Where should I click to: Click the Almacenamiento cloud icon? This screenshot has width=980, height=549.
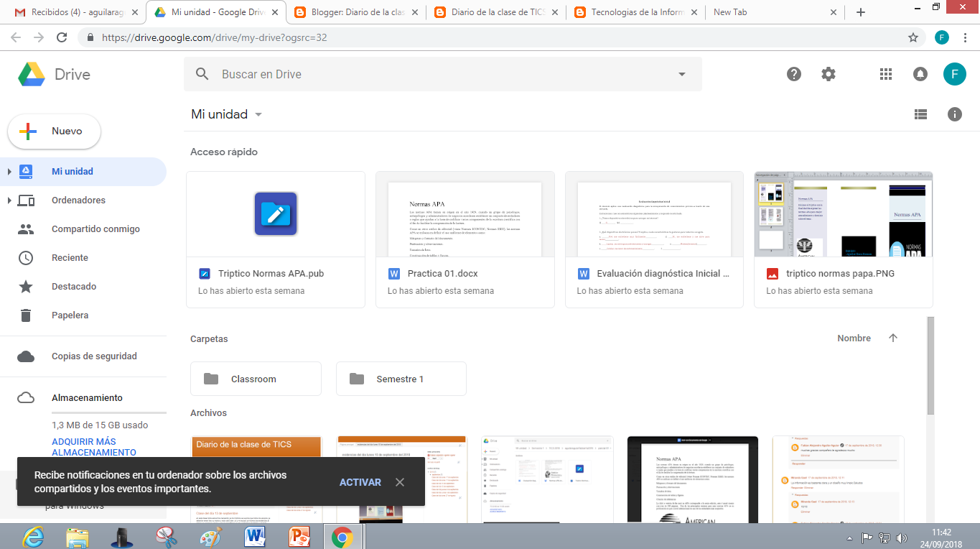[26, 398]
